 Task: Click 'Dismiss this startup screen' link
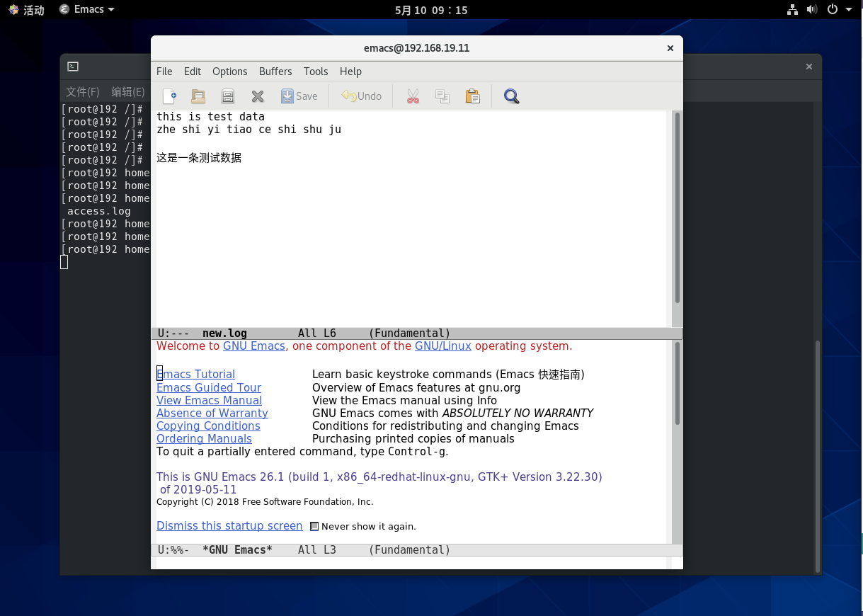pyautogui.click(x=229, y=526)
